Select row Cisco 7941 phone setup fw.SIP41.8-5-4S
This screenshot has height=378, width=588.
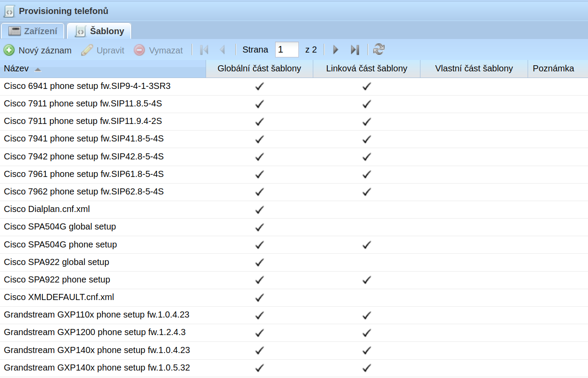coord(294,139)
